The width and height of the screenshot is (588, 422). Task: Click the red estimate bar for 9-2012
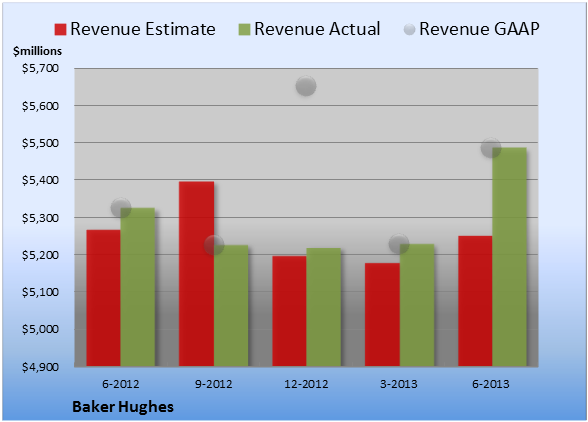(196, 274)
